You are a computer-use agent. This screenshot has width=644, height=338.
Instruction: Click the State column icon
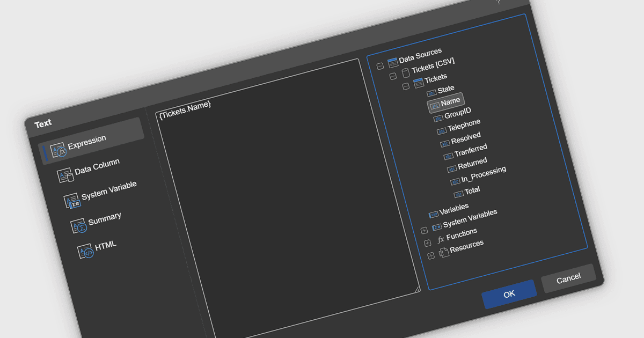(x=431, y=93)
